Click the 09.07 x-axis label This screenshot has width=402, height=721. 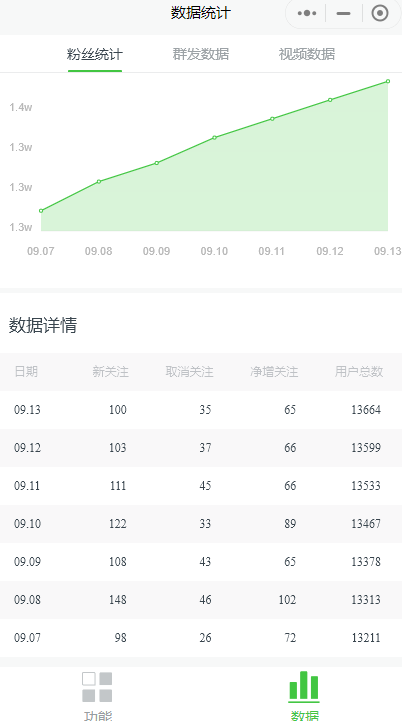[x=40, y=252]
